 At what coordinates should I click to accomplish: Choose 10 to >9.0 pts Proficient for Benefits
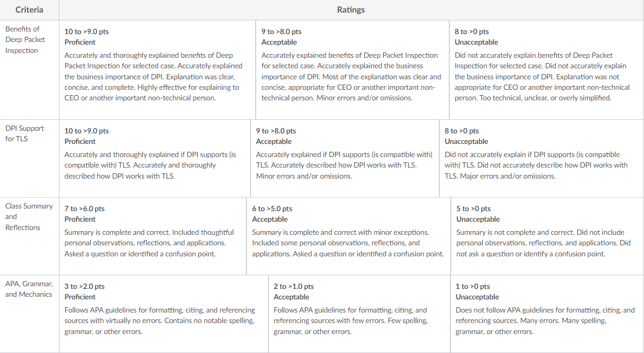(x=157, y=70)
